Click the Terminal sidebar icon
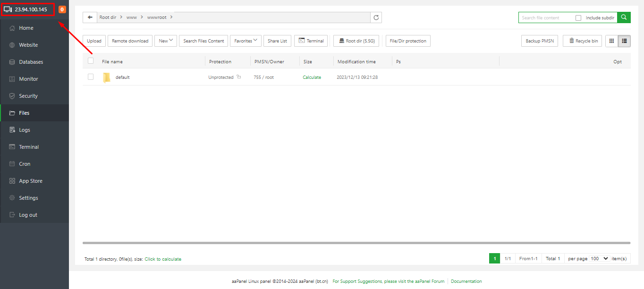Image resolution: width=644 pixels, height=289 pixels. [x=12, y=147]
